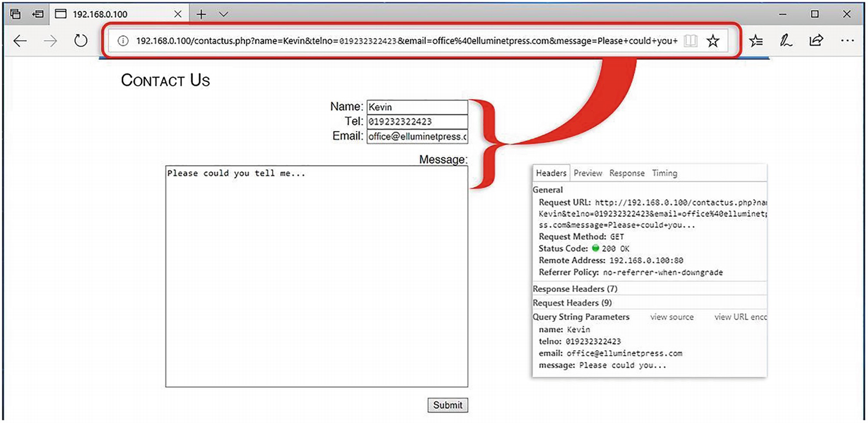Screen dimensions: 868x423
Task: Click in the Name input field
Action: [x=417, y=107]
